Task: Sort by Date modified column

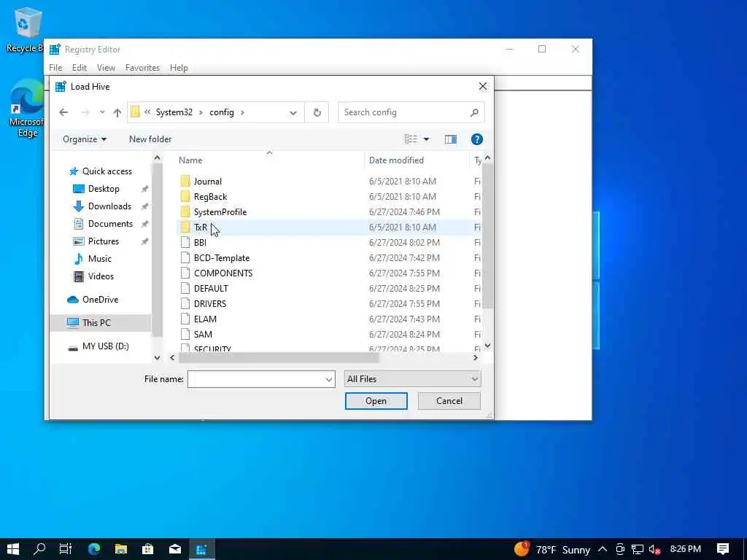Action: coord(396,160)
